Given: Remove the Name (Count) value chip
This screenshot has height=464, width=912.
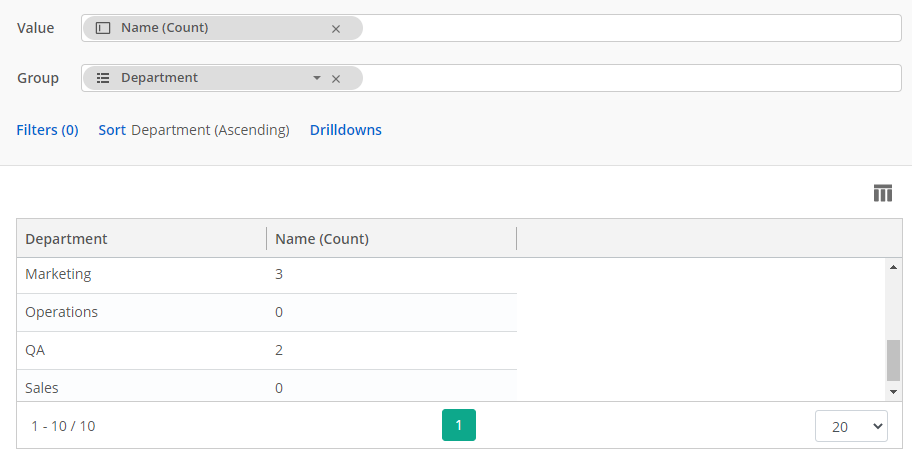Looking at the screenshot, I should click(x=336, y=29).
